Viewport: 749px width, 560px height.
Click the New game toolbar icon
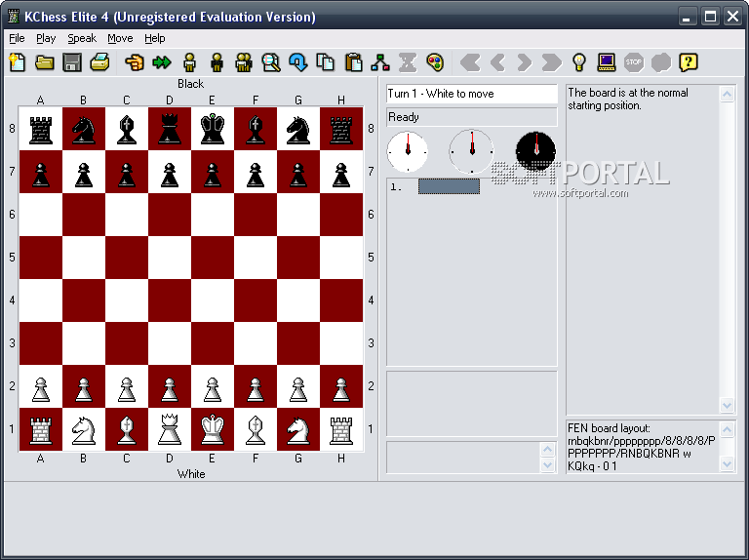[18, 62]
